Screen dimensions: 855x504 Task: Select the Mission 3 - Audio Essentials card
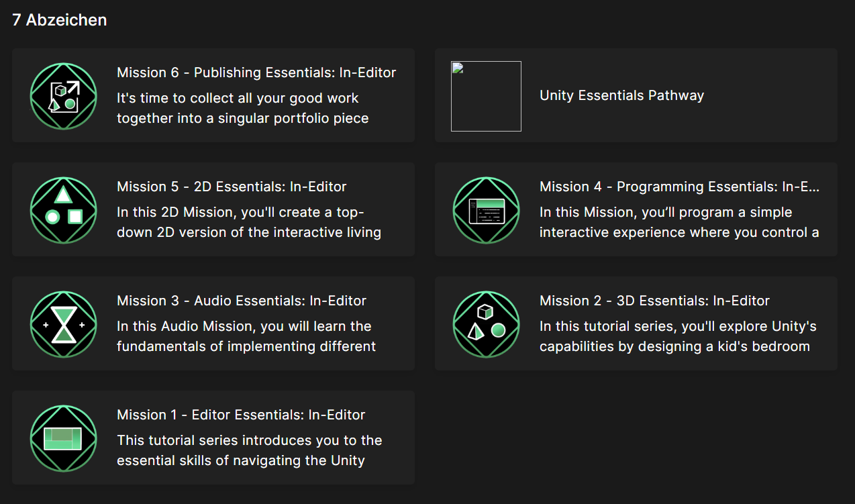(x=213, y=323)
